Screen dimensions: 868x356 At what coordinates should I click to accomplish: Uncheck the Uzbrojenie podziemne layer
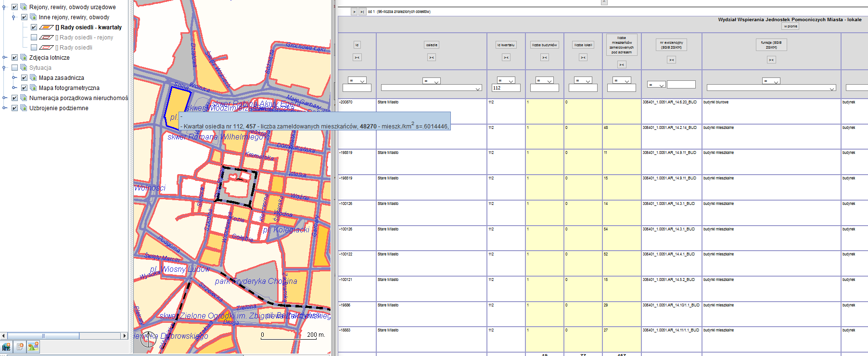(x=14, y=108)
